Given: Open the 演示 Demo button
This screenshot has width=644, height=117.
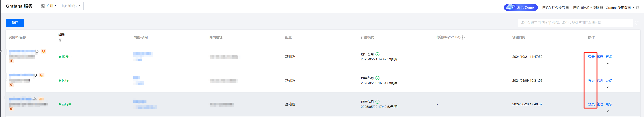Looking at the screenshot, I should click(520, 7).
